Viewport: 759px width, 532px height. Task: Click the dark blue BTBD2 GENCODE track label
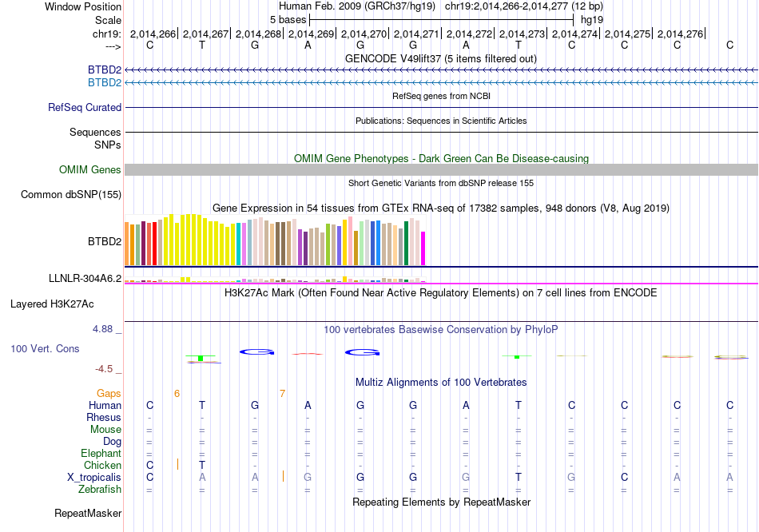pyautogui.click(x=105, y=69)
